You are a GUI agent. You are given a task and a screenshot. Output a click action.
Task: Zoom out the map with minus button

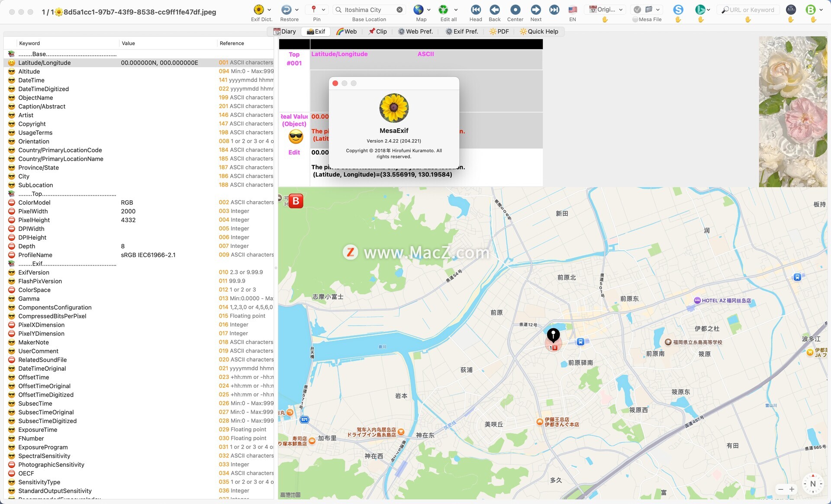point(780,489)
